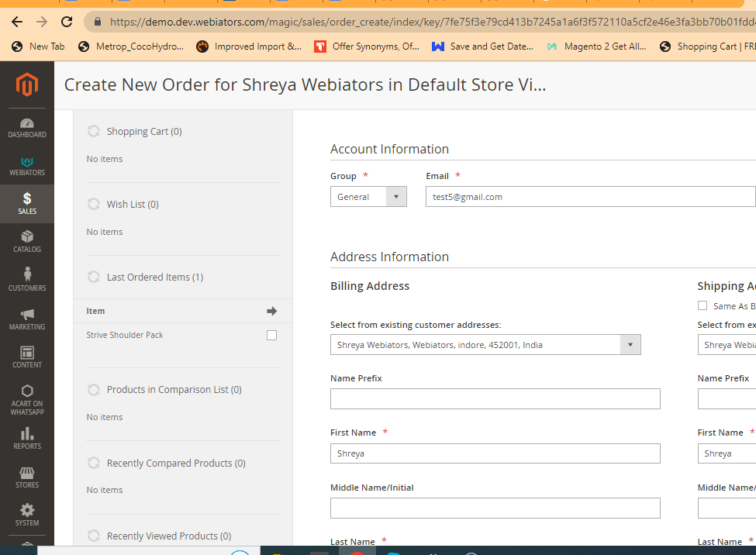Click the Strive Shoulder Pack item text
This screenshot has width=756, height=555.
(124, 335)
